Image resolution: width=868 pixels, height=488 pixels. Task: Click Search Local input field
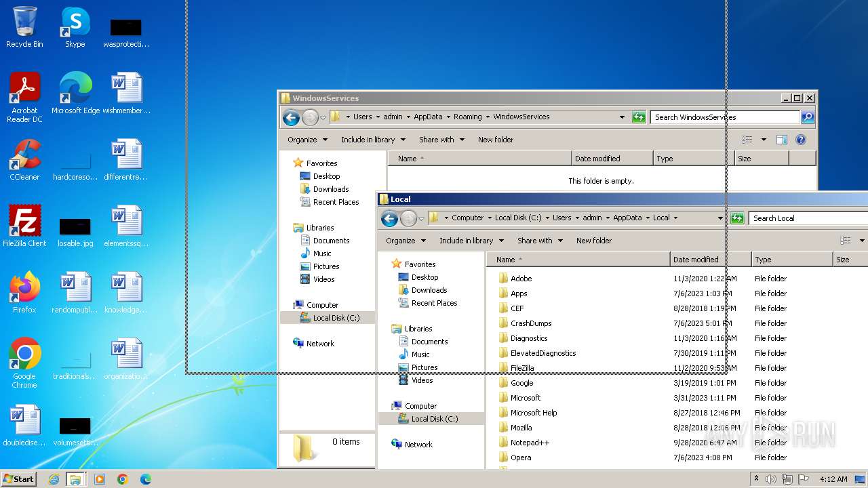pyautogui.click(x=808, y=218)
